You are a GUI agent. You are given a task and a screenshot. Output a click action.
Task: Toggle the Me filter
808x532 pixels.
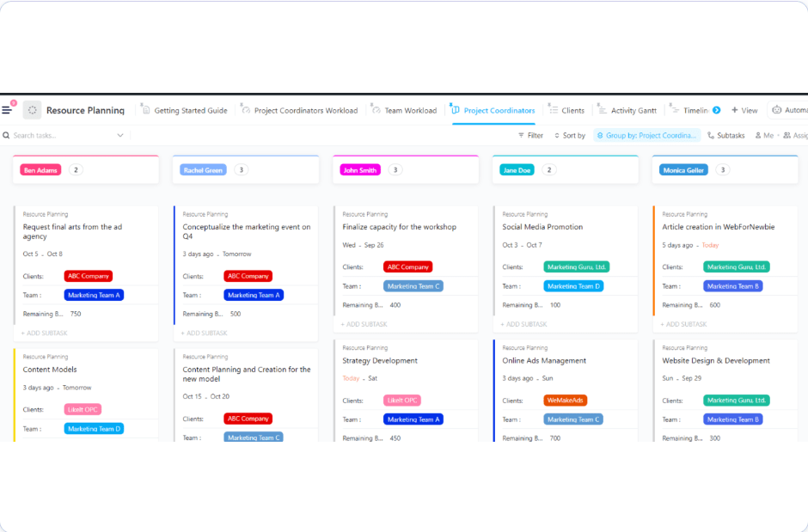(765, 136)
